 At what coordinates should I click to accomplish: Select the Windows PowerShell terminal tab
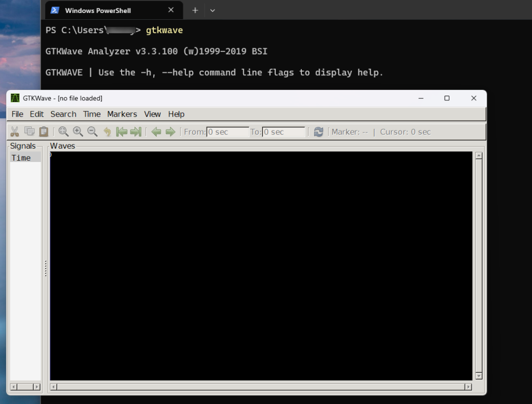(x=114, y=10)
